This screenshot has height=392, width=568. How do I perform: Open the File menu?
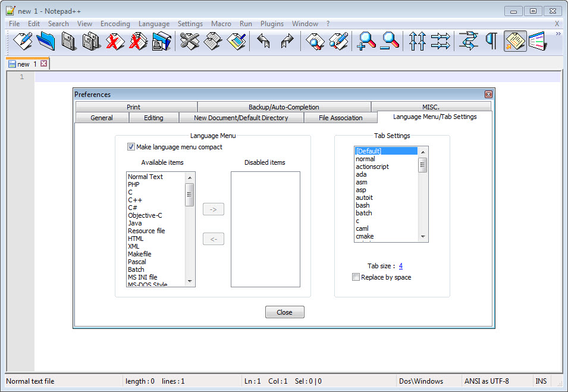14,24
